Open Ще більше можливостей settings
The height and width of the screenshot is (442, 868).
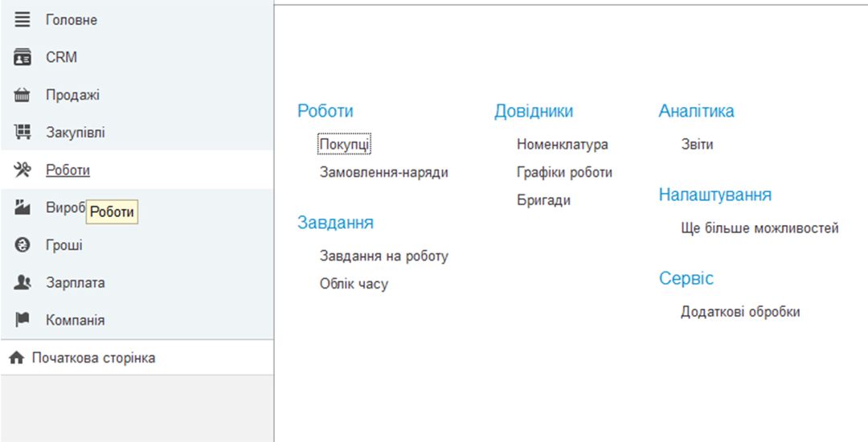click(x=760, y=228)
